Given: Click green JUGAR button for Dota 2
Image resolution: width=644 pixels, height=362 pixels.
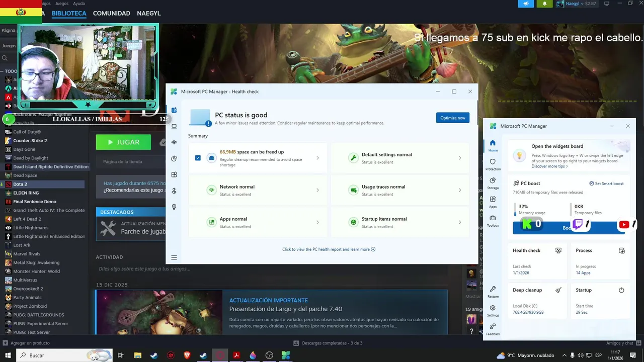Looking at the screenshot, I should tap(123, 142).
